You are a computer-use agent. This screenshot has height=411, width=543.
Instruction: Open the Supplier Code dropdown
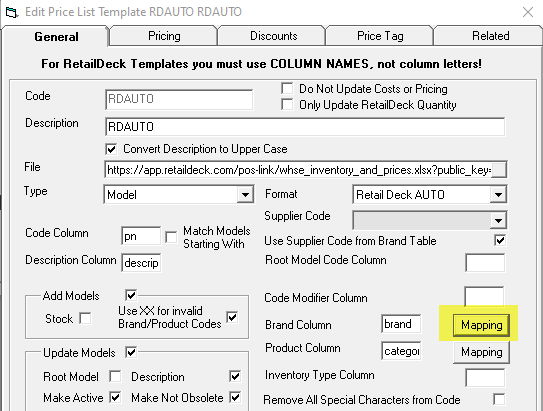pyautogui.click(x=498, y=220)
